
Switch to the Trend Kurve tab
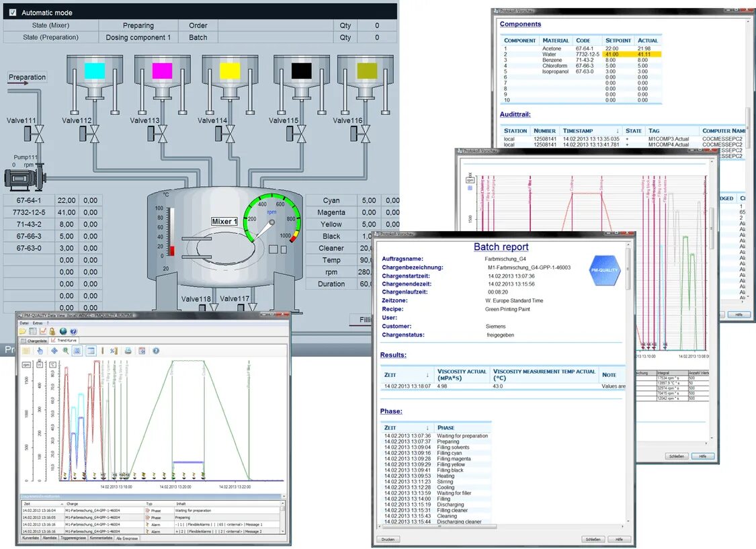click(x=64, y=340)
